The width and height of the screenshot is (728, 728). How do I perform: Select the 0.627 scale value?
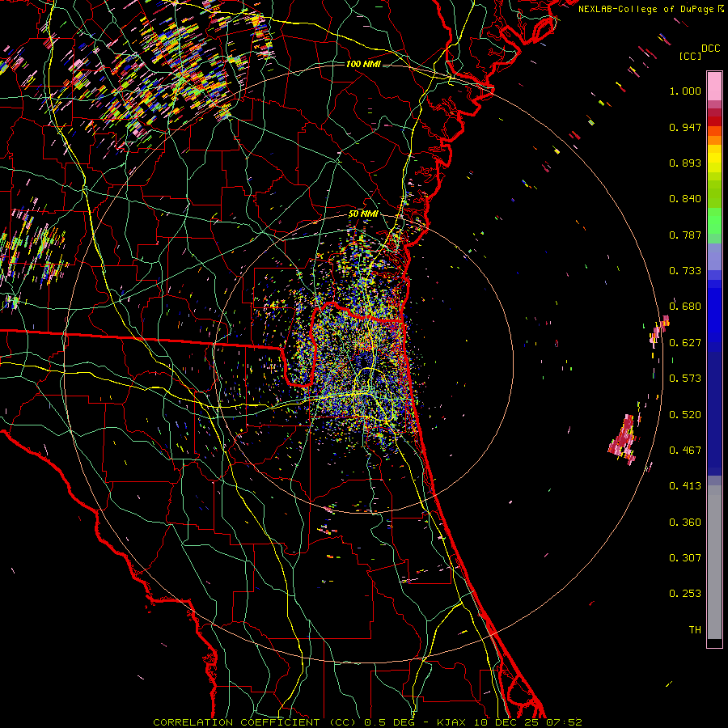click(x=685, y=343)
